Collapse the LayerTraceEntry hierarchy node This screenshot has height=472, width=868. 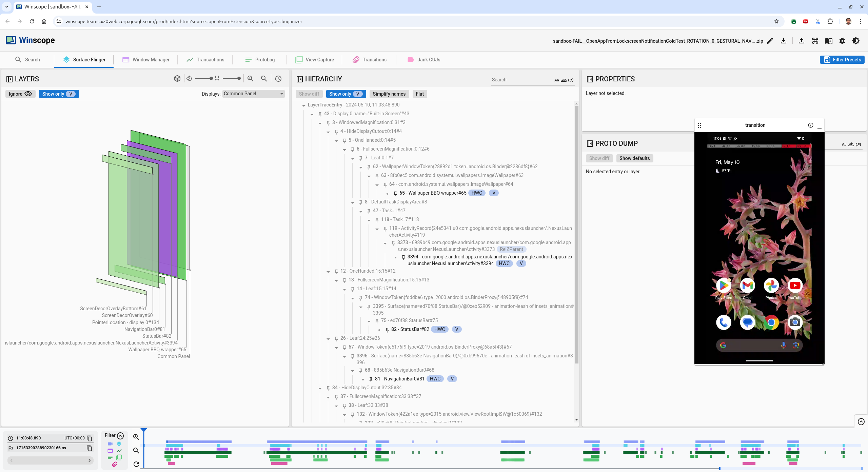tap(303, 105)
